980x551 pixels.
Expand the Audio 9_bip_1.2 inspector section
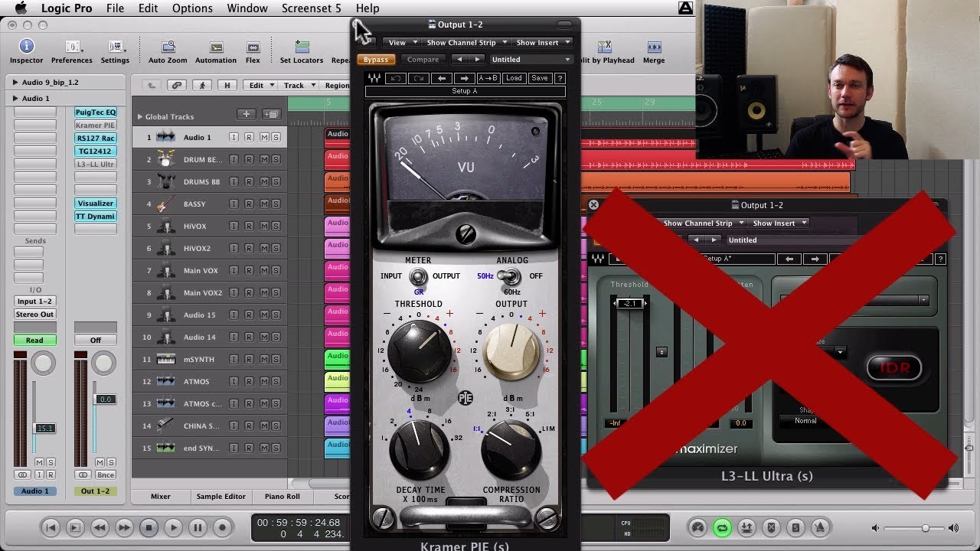click(x=15, y=82)
